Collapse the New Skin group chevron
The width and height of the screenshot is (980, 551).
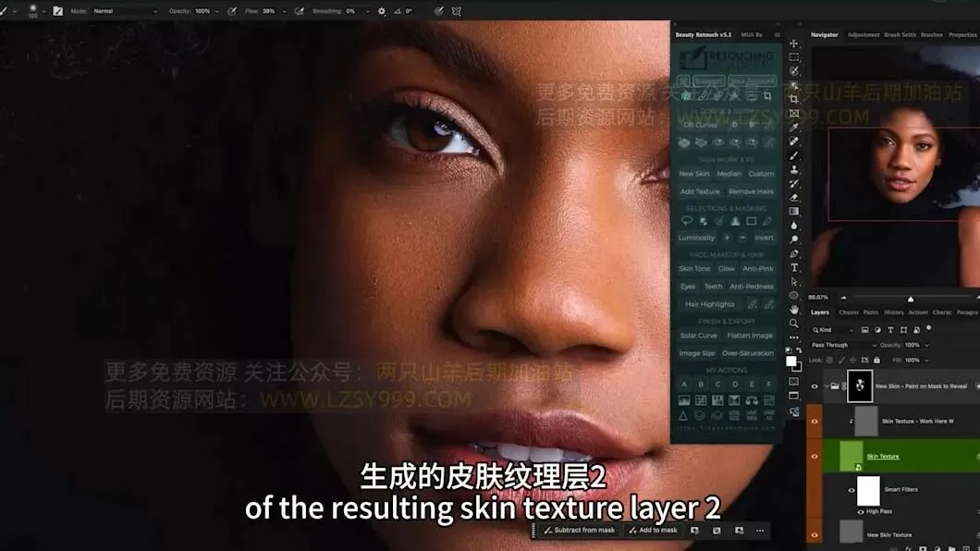tap(827, 386)
